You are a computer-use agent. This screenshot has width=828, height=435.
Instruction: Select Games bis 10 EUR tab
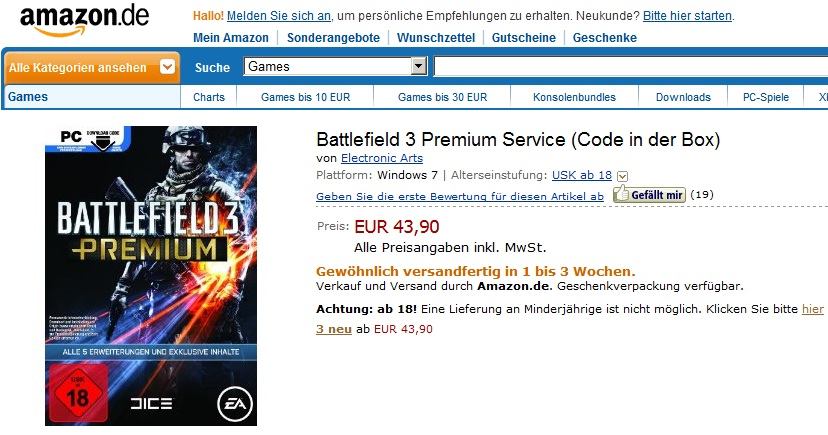click(x=305, y=97)
